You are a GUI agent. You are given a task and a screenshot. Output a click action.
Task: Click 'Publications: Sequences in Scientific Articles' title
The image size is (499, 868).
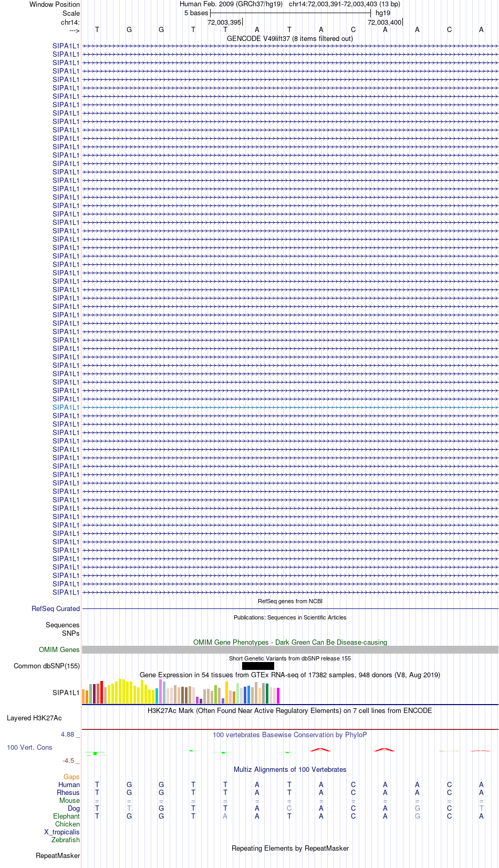point(290,617)
